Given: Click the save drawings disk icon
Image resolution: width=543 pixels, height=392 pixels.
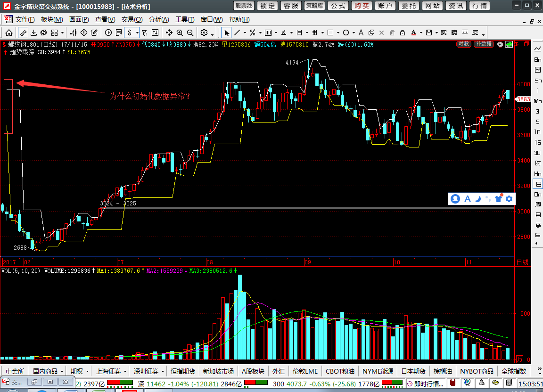Looking at the screenshot, I should click(429, 33).
